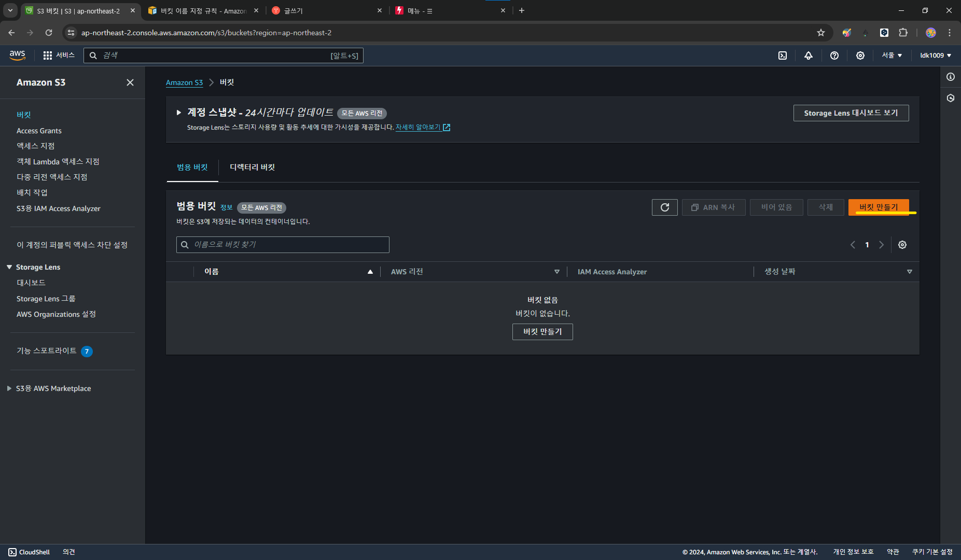
Task: Close the Amazon S3 side navigation
Action: (x=130, y=82)
